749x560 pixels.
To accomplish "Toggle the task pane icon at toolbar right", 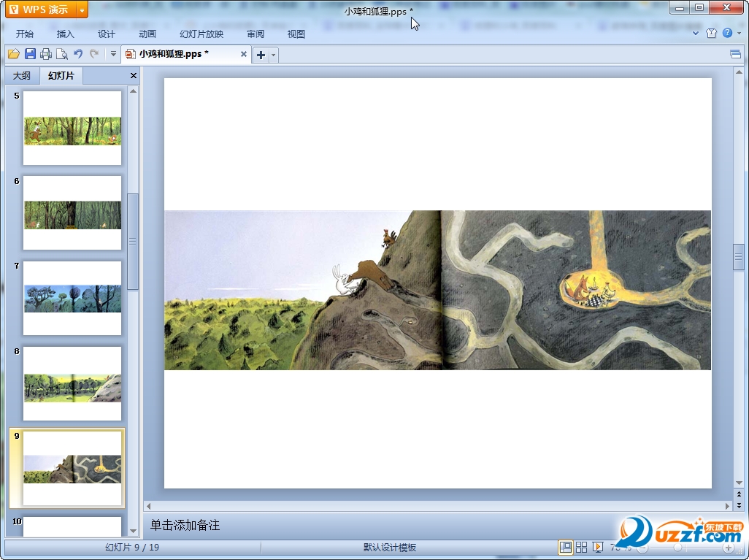I will [x=736, y=54].
